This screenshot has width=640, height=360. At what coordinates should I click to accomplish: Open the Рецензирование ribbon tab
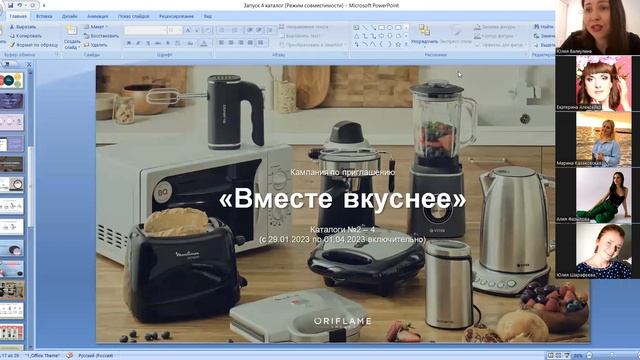tap(176, 16)
